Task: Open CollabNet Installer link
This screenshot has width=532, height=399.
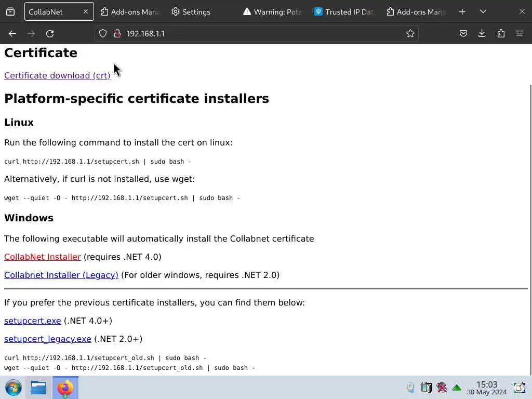Action: coord(43,257)
